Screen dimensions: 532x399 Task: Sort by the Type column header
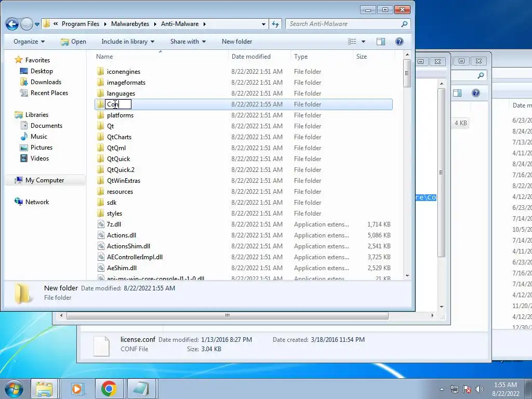[322, 57]
